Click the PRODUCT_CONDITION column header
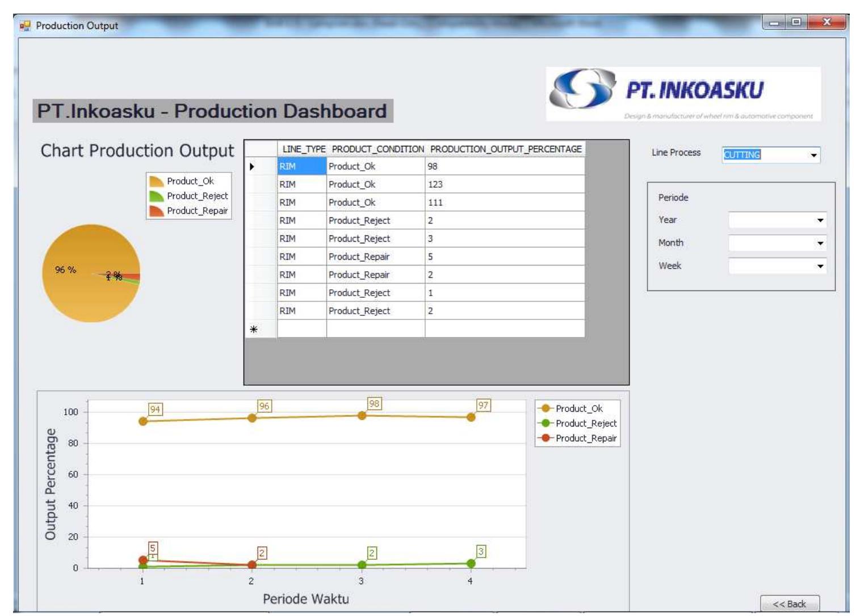 pyautogui.click(x=376, y=149)
